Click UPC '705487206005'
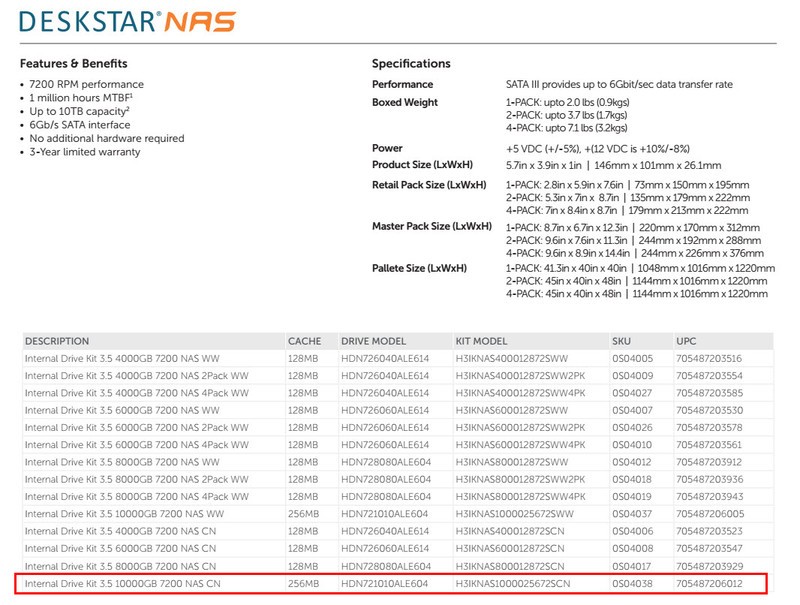This screenshot has width=800, height=605. click(x=711, y=514)
